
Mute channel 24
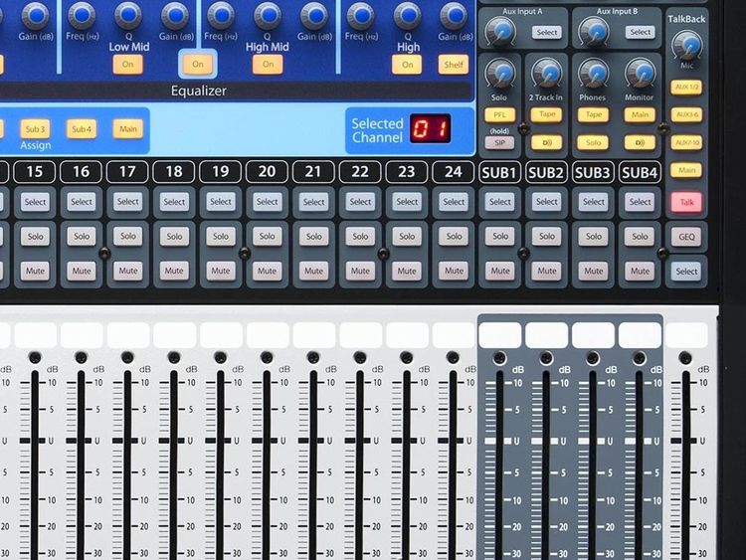pos(454,271)
